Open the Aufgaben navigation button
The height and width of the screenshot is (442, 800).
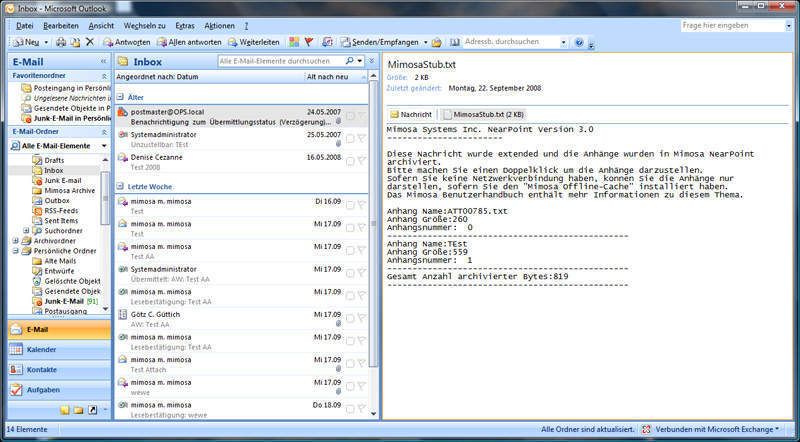point(59,390)
